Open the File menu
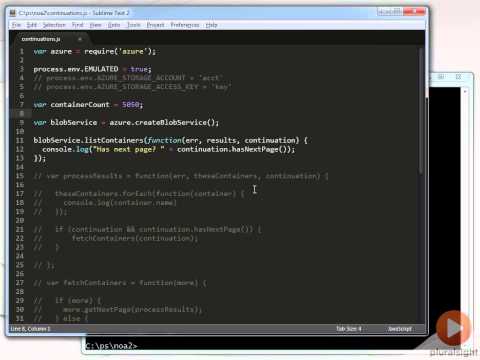 (16, 25)
